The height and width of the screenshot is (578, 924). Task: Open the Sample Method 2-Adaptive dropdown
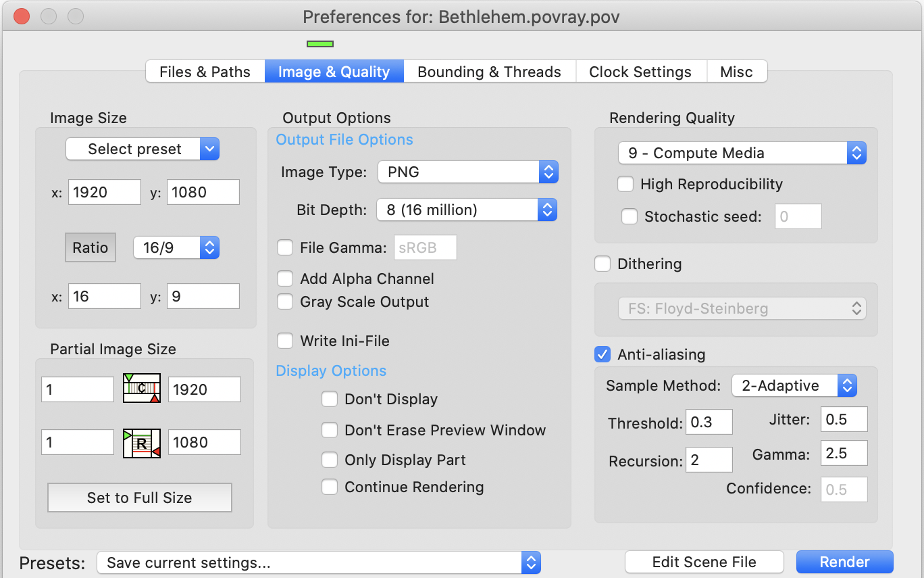pos(794,385)
